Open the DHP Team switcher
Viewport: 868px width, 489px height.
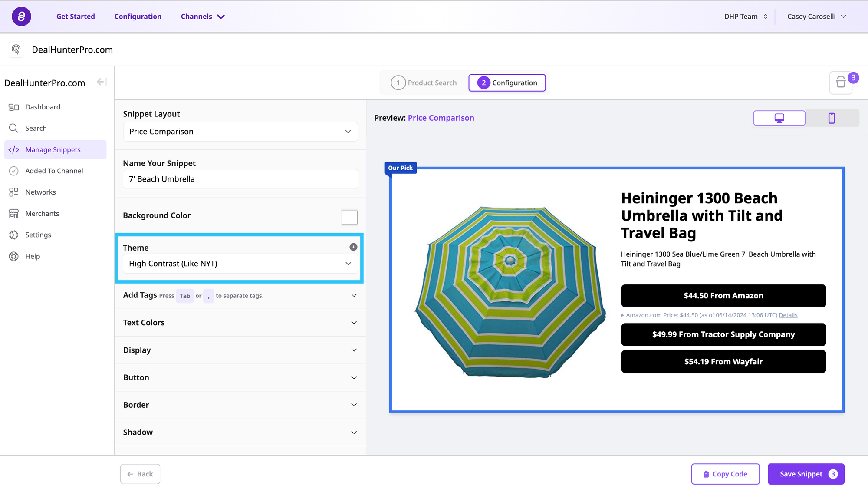[x=746, y=17]
